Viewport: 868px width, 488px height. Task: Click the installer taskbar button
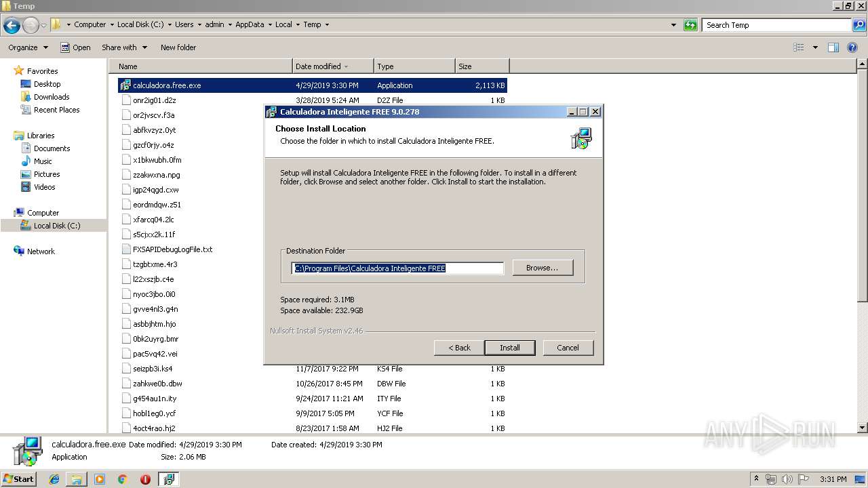pyautogui.click(x=168, y=479)
